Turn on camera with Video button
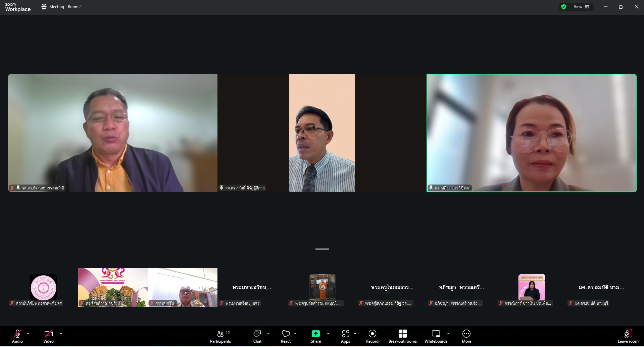The image size is (644, 347). (48, 336)
